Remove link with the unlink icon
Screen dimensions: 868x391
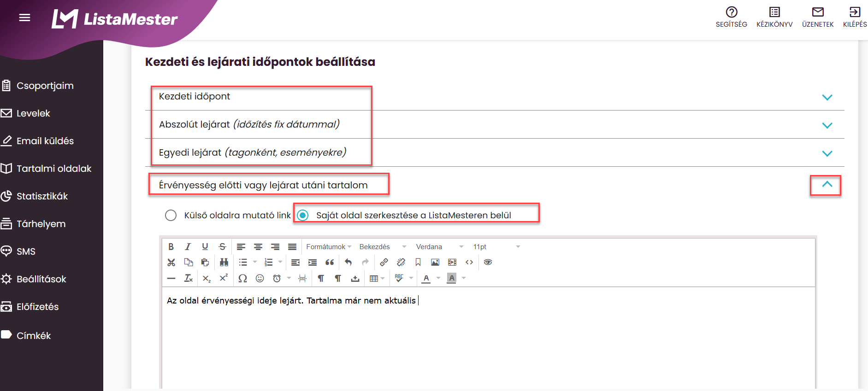[401, 263]
